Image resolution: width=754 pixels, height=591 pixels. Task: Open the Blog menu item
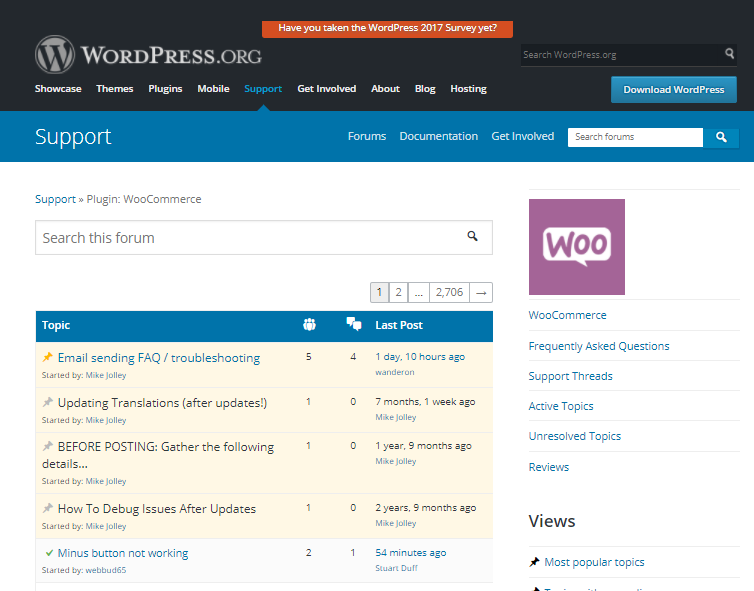click(x=425, y=89)
